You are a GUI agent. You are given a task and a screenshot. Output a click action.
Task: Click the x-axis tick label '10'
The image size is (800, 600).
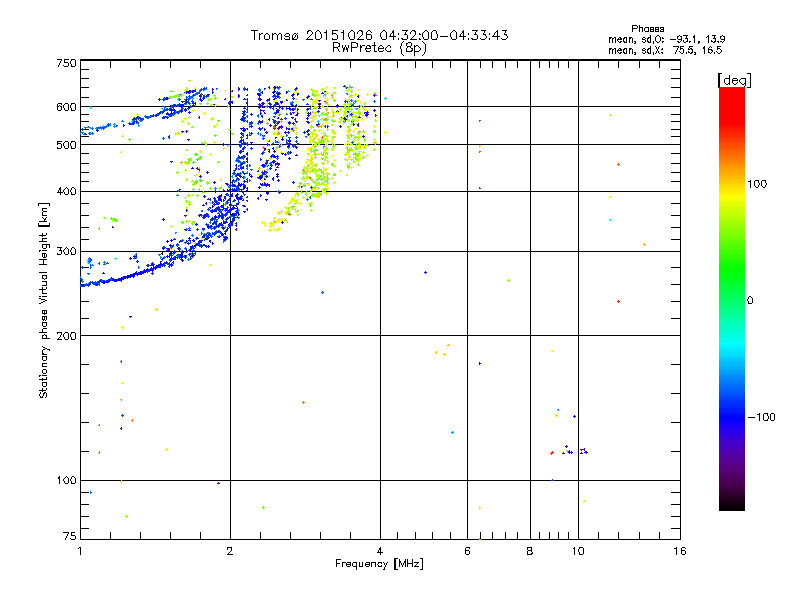(x=578, y=551)
